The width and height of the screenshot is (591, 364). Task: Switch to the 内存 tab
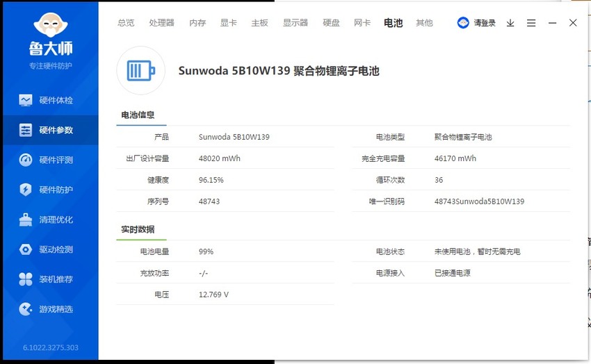click(x=197, y=23)
